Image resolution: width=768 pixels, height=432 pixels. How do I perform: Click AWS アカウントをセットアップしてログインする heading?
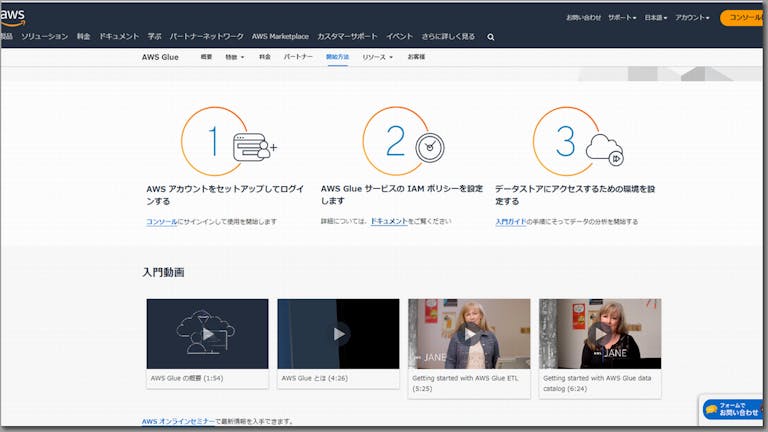[x=225, y=195]
